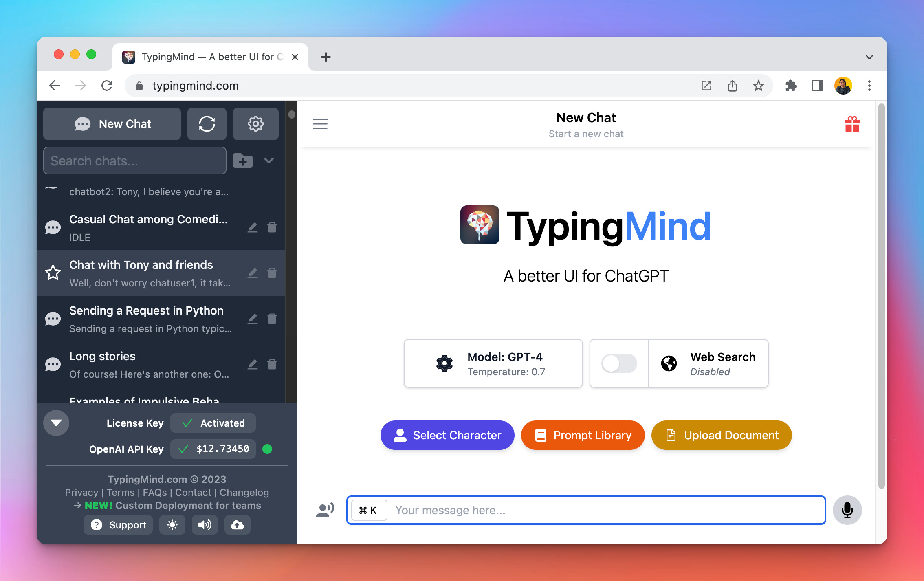Open a new browser tab

pyautogui.click(x=326, y=57)
